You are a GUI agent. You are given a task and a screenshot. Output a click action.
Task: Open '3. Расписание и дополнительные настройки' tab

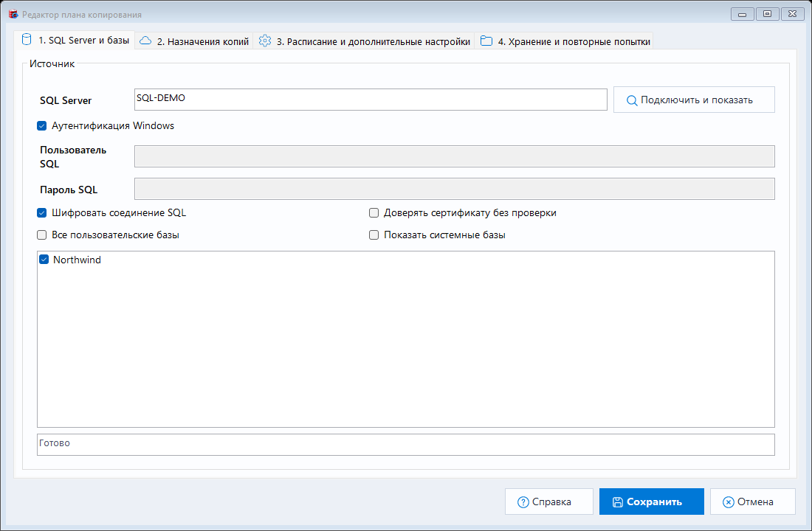pyautogui.click(x=363, y=41)
